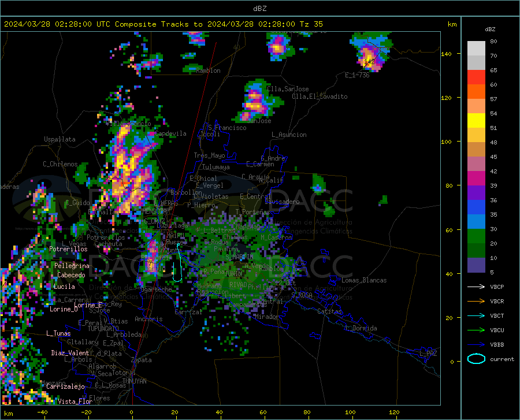The image size is (520, 420).
Task: Click the green VBCU arrow in legend
Action: point(476,330)
